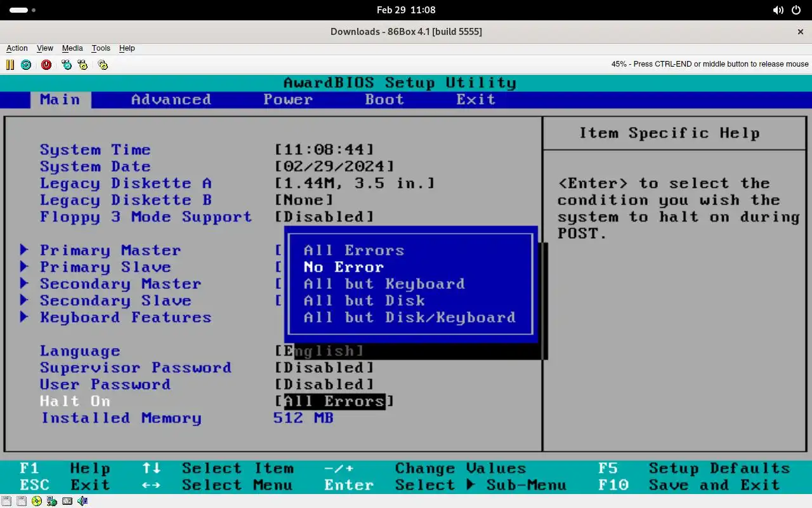
Task: Select All but Disk option
Action: coord(364,300)
